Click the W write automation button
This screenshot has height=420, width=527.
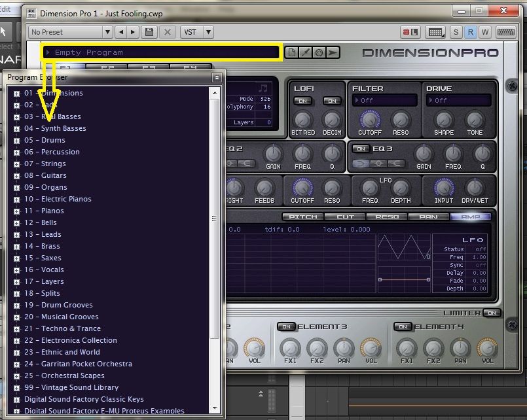(485, 31)
